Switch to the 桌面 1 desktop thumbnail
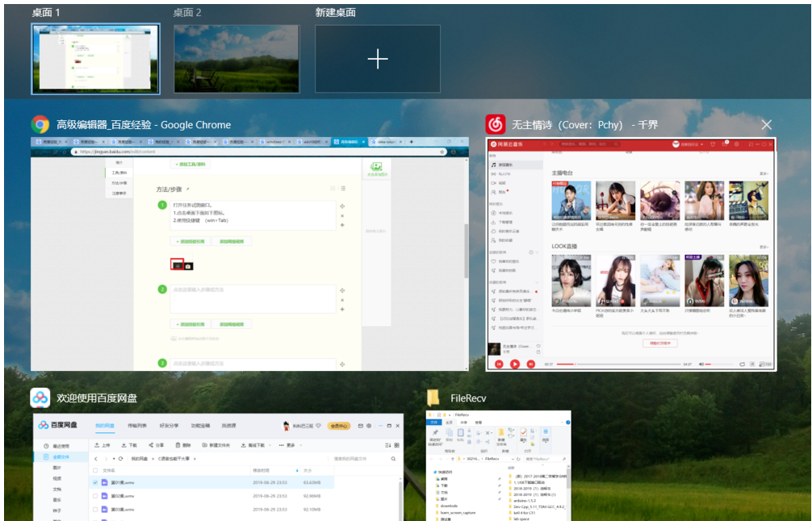 point(96,58)
